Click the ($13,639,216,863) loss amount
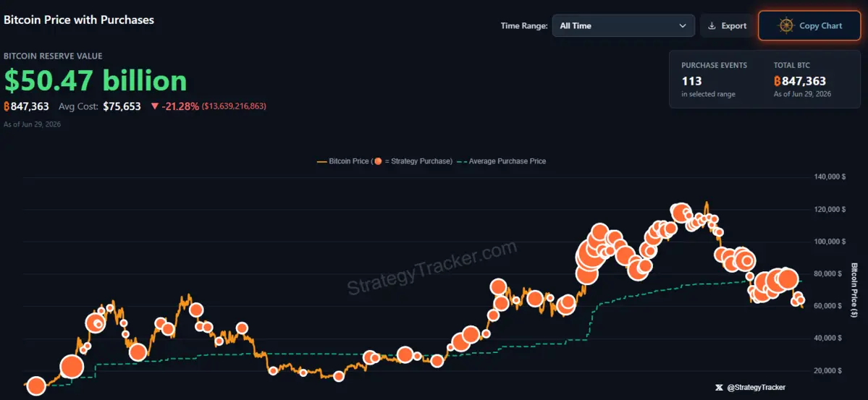 pyautogui.click(x=234, y=106)
